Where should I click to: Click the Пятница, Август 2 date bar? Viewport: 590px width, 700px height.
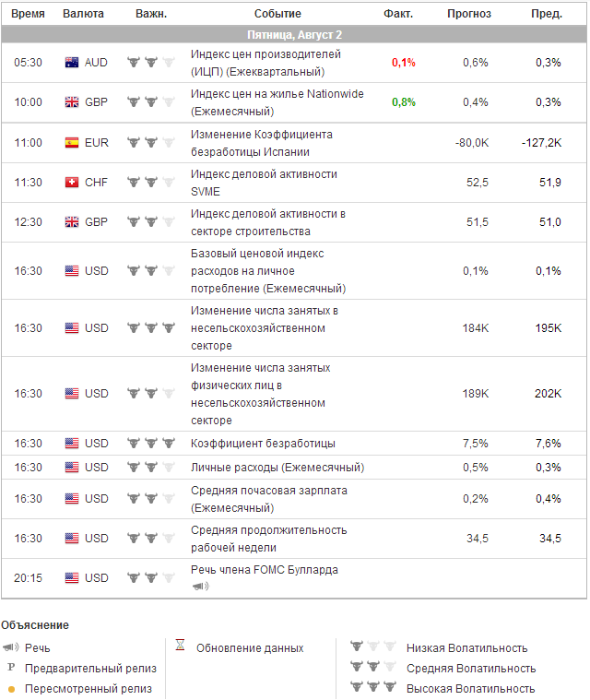click(294, 34)
